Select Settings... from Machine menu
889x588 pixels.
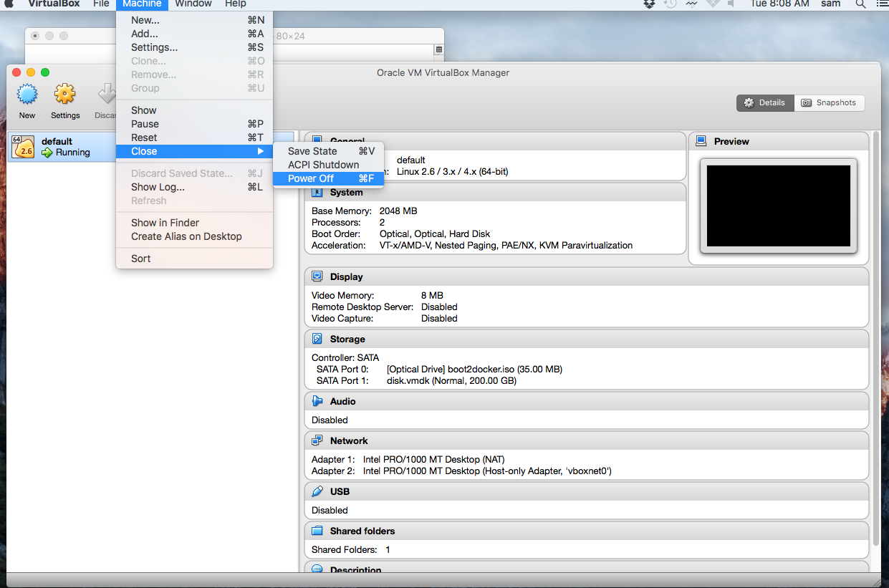[194, 47]
